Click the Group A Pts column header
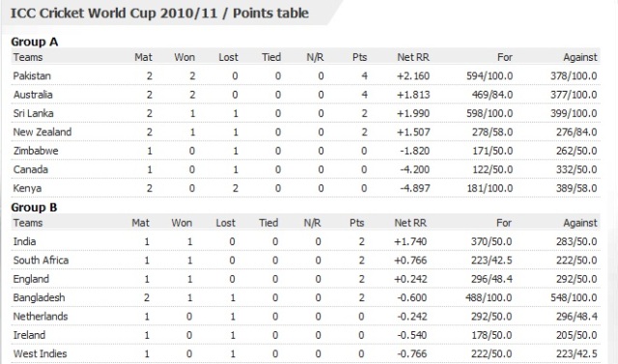Screen dimensions: 618x364 [x=359, y=57]
